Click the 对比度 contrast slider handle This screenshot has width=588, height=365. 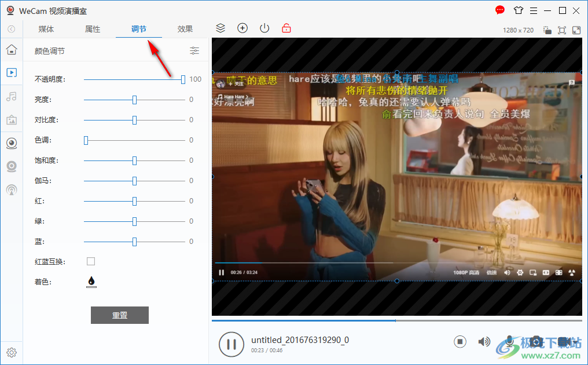click(x=135, y=120)
